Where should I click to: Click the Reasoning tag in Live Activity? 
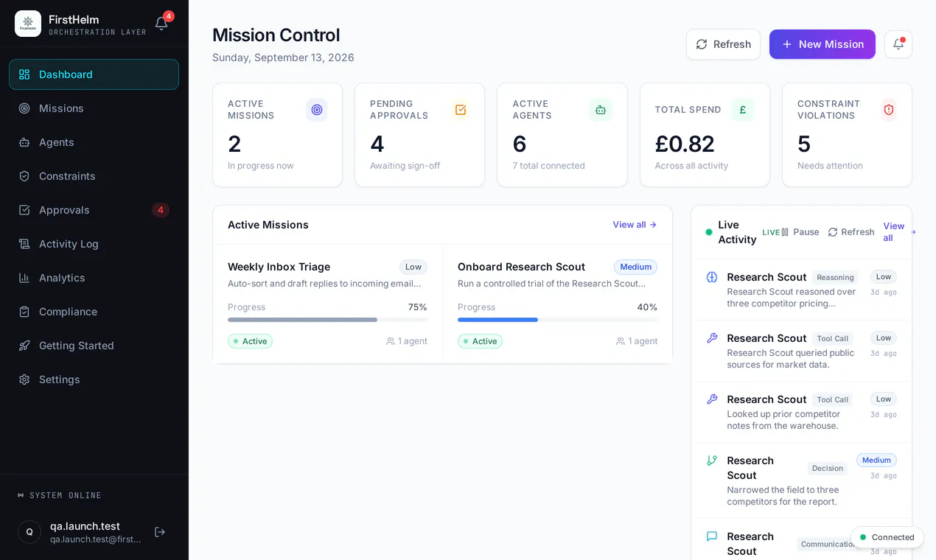click(x=835, y=278)
